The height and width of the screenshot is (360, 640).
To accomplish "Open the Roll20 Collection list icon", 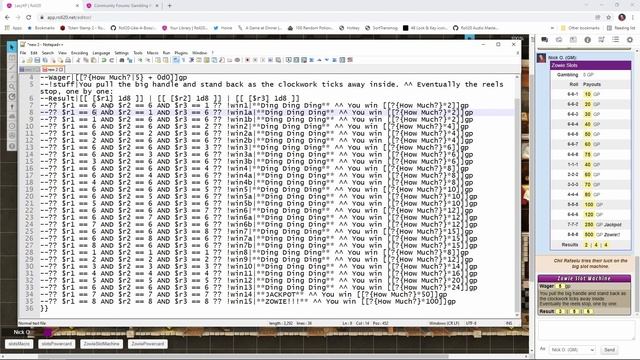I will point(616,40).
